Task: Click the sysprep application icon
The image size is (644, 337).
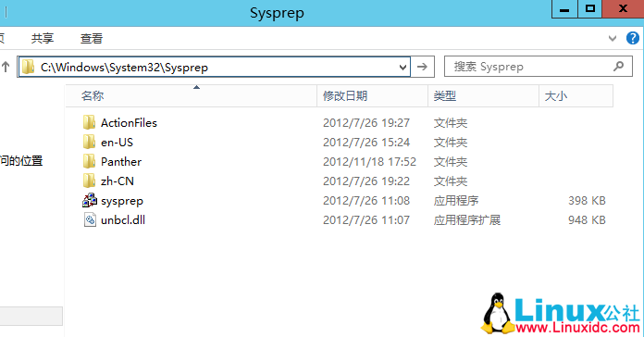Action: [x=90, y=201]
